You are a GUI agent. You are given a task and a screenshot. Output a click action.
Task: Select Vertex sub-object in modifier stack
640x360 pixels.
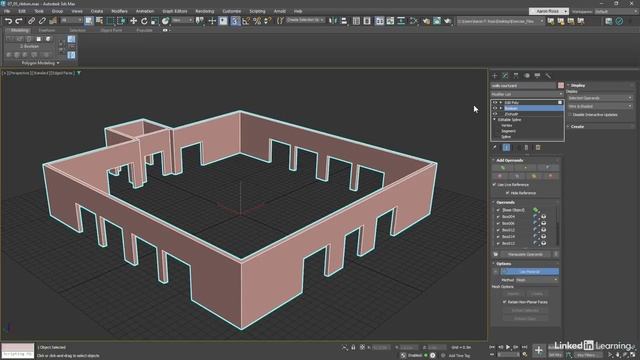(x=507, y=125)
